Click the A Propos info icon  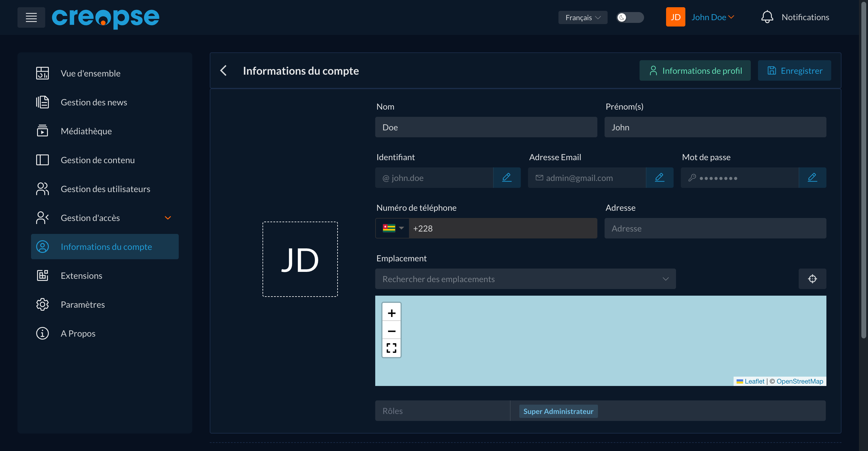pyautogui.click(x=42, y=334)
